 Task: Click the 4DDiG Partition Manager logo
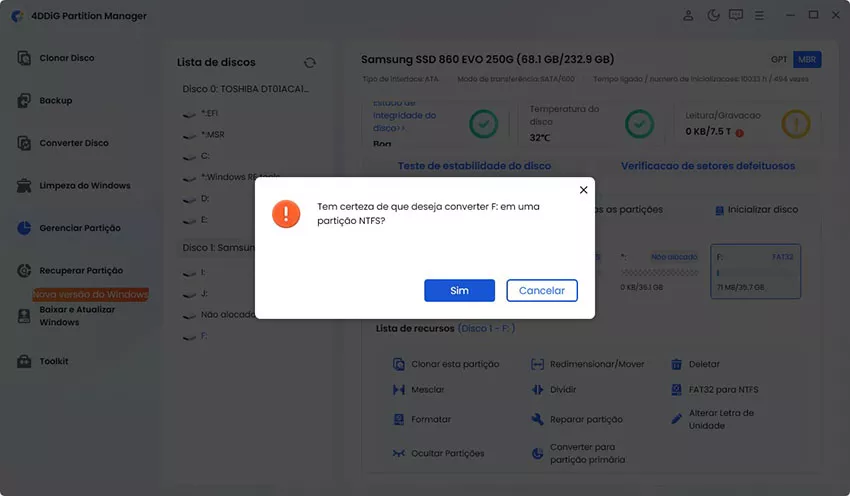(x=17, y=16)
